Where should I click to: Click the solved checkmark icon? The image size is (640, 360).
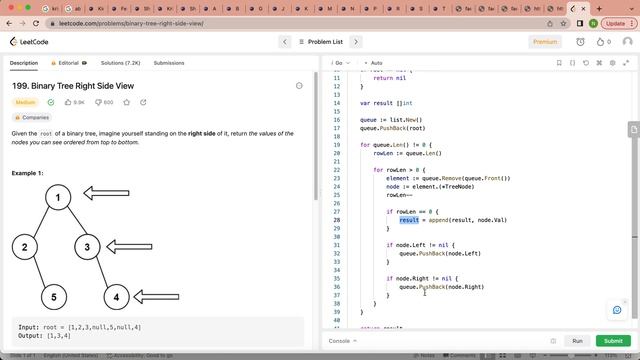point(51,102)
